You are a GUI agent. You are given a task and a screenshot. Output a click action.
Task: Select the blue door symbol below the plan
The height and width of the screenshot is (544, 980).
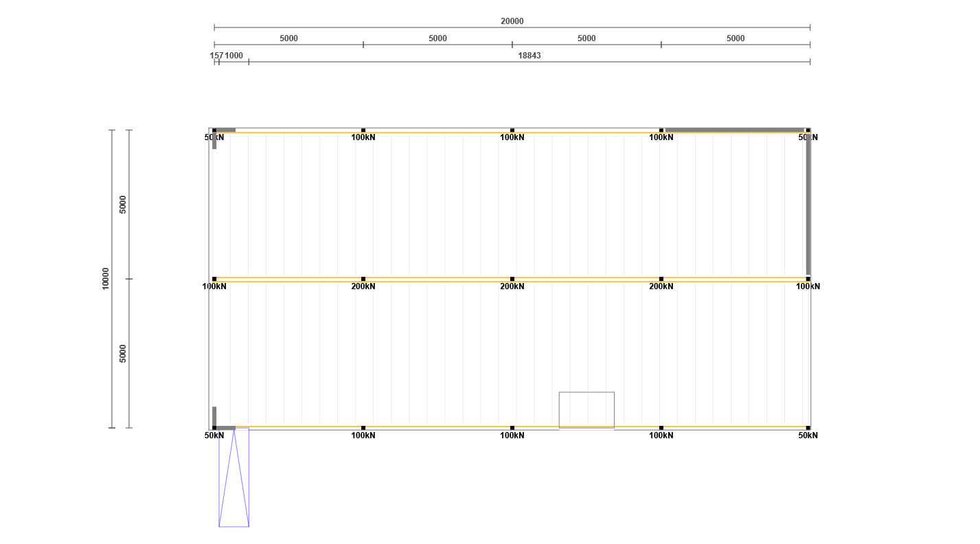tap(233, 477)
